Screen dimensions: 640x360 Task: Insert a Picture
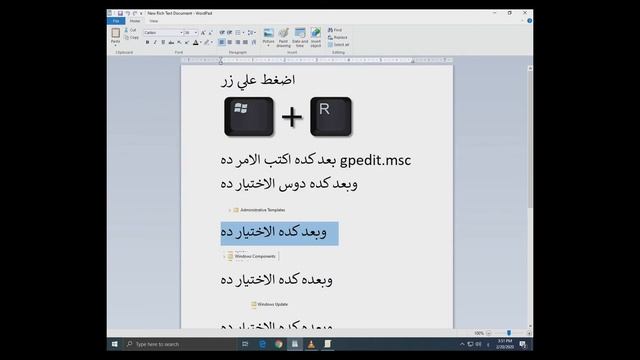[x=268, y=37]
